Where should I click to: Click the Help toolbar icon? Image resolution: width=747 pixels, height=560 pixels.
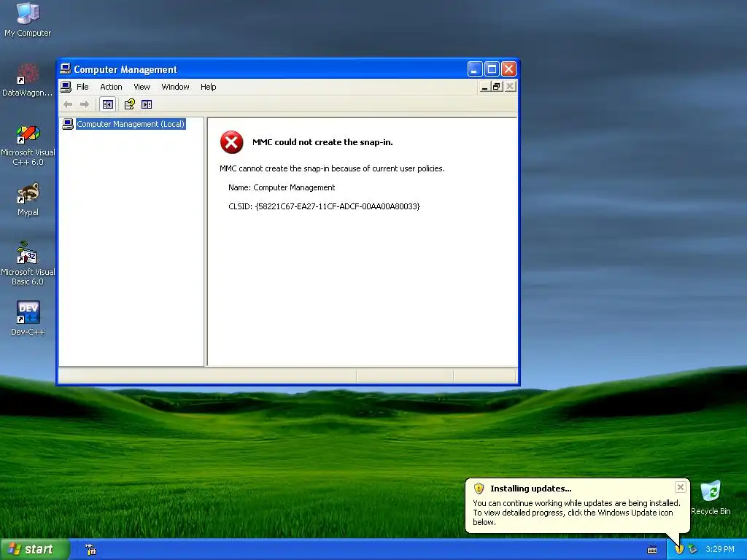(x=130, y=104)
